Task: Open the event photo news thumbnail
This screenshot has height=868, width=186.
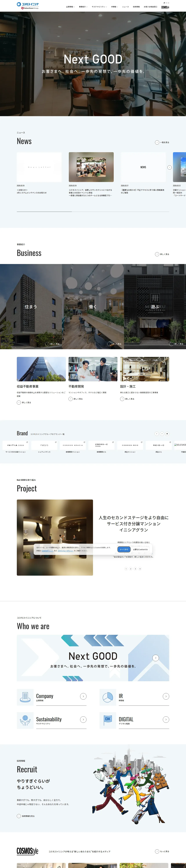Action: point(91,167)
